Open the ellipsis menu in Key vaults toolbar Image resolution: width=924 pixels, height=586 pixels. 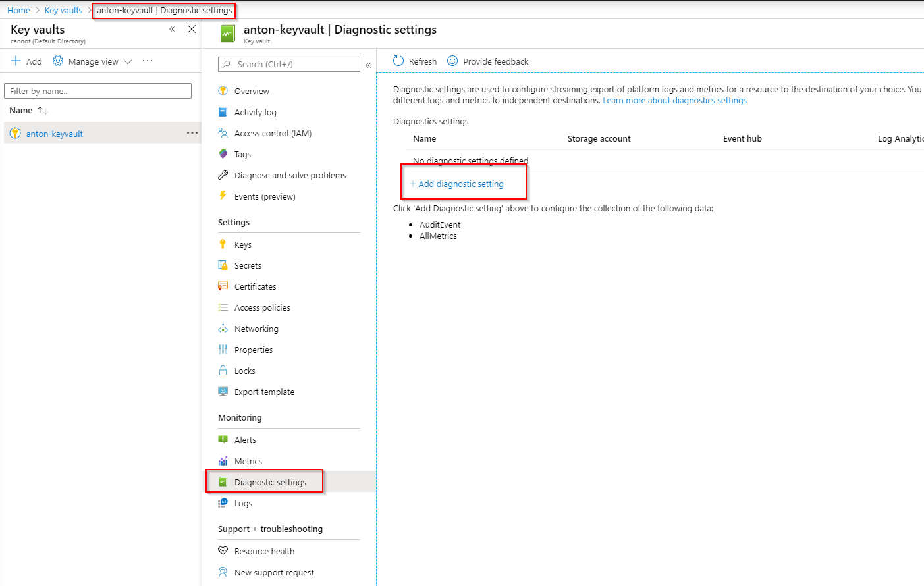pos(148,61)
